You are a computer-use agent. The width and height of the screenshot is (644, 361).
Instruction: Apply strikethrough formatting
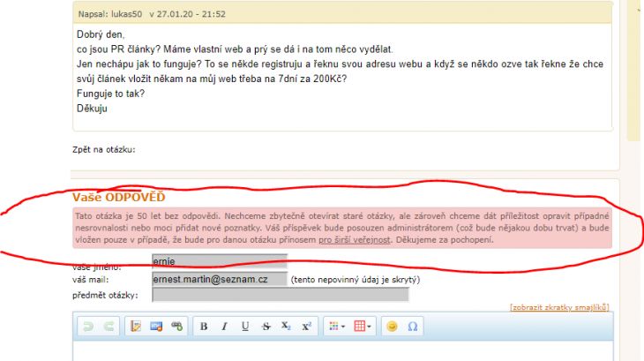pyautogui.click(x=266, y=327)
